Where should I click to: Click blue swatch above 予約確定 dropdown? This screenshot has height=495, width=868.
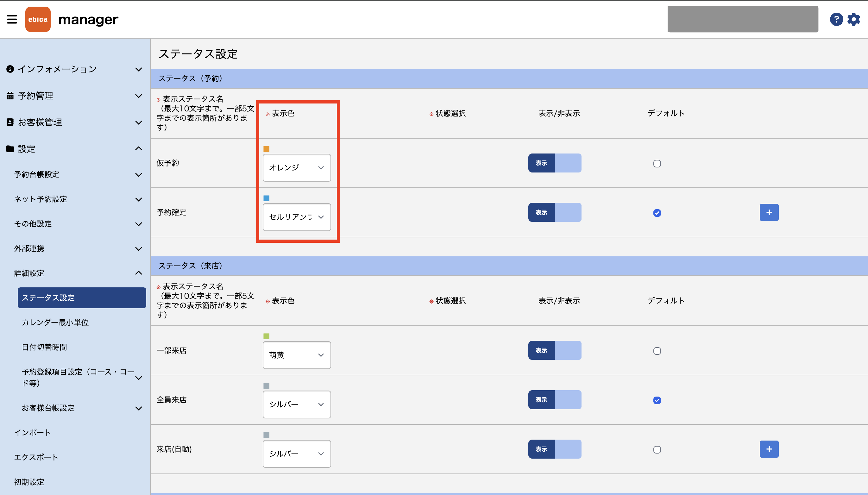point(266,198)
